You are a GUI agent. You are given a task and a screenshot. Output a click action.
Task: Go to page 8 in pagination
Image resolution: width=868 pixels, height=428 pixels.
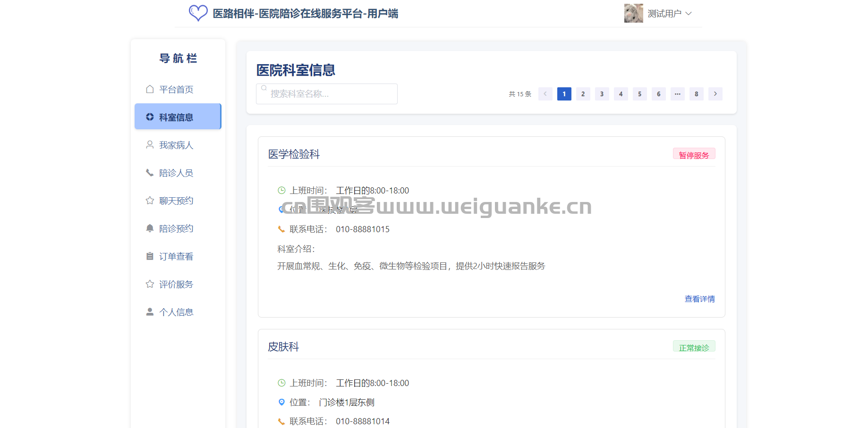click(696, 94)
